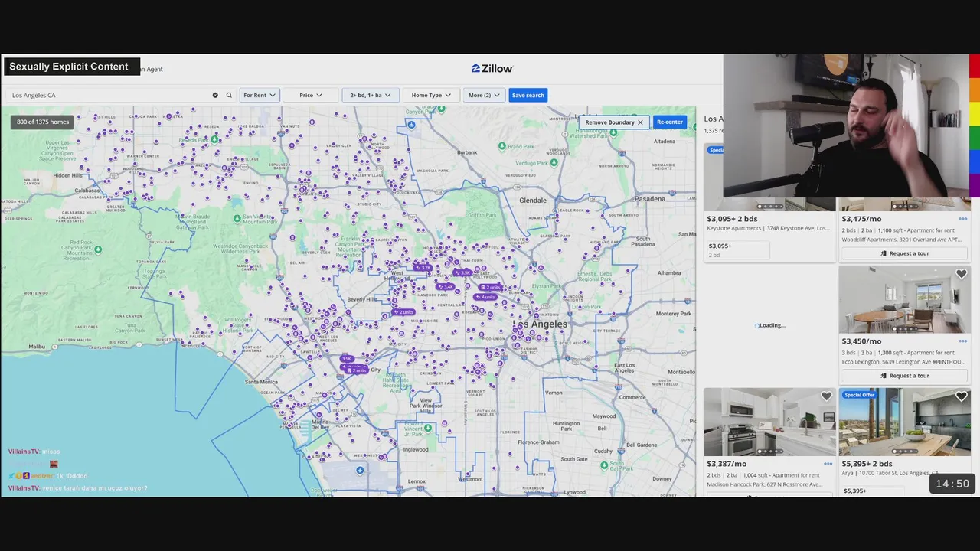Viewport: 980px width, 551px height.
Task: Click green park marker near Reseda Park
Action: (x=215, y=139)
